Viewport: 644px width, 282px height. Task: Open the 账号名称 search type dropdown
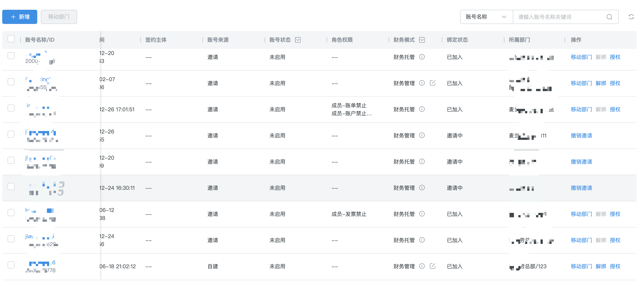coord(486,17)
